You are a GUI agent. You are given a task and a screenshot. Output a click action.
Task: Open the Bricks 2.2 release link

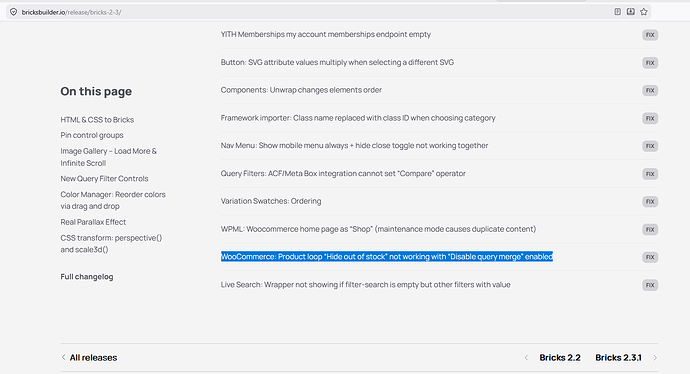tap(560, 358)
